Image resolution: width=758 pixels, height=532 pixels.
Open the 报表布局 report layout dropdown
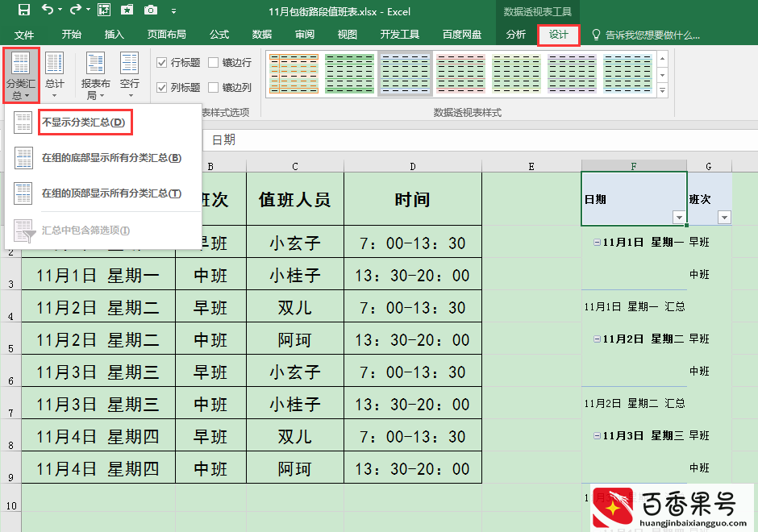[x=95, y=75]
